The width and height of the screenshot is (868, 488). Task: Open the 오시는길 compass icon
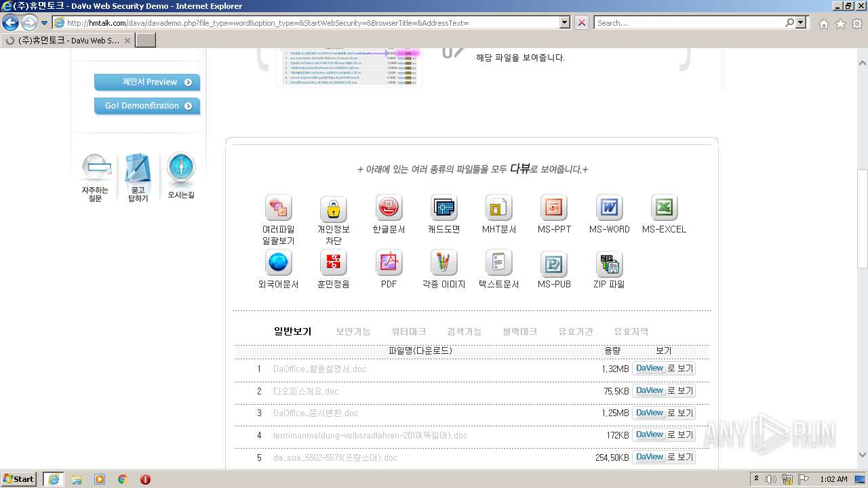181,176
